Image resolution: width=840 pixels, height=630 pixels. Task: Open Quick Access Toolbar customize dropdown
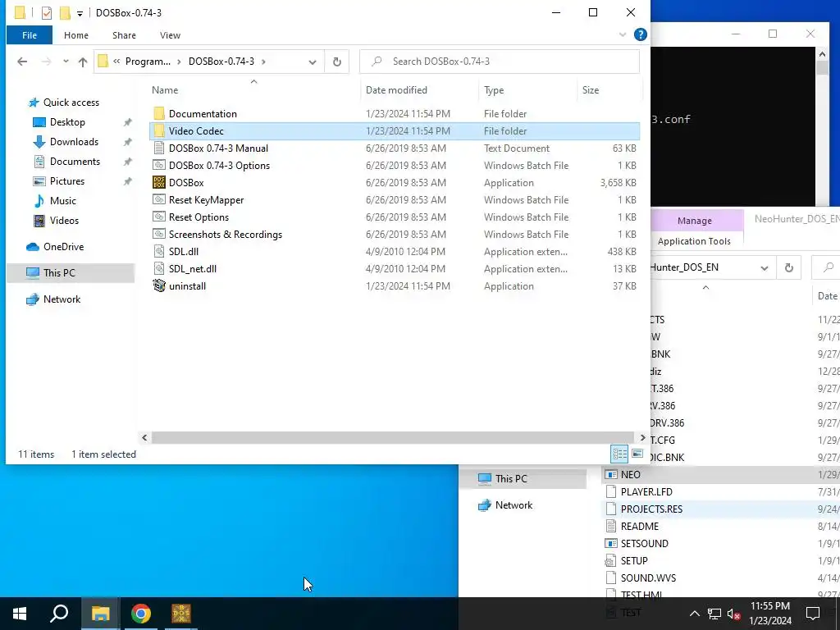(80, 13)
